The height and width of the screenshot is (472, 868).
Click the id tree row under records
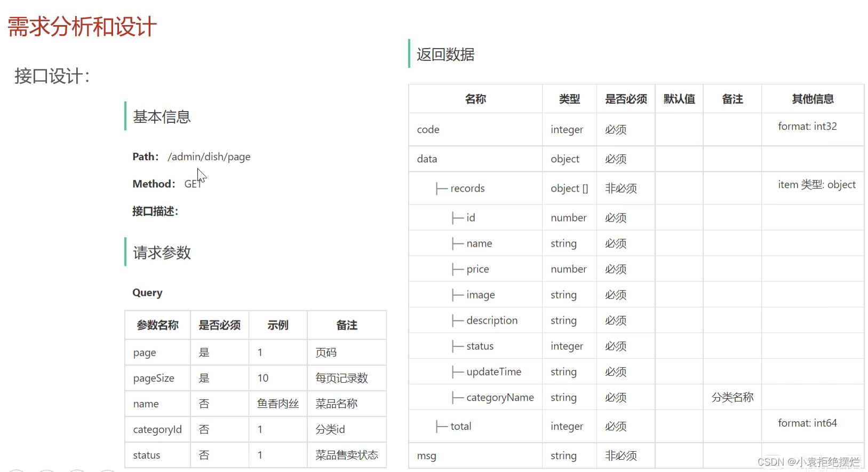tap(464, 217)
